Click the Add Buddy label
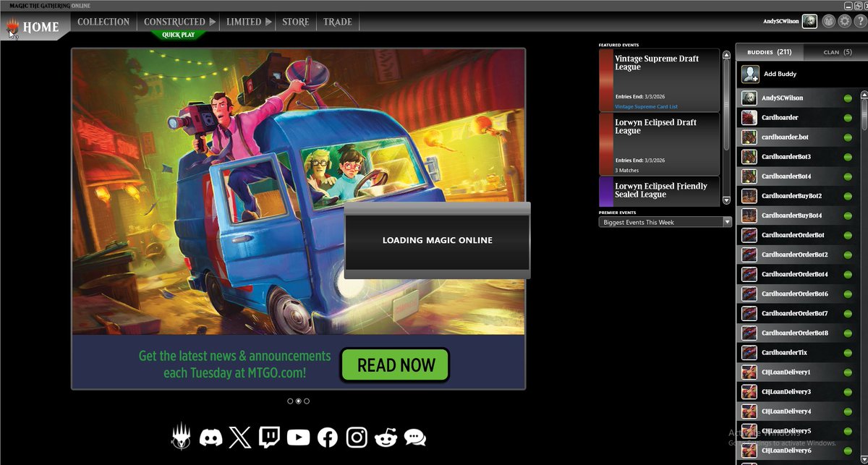Viewport: 868px width, 465px height. click(780, 74)
